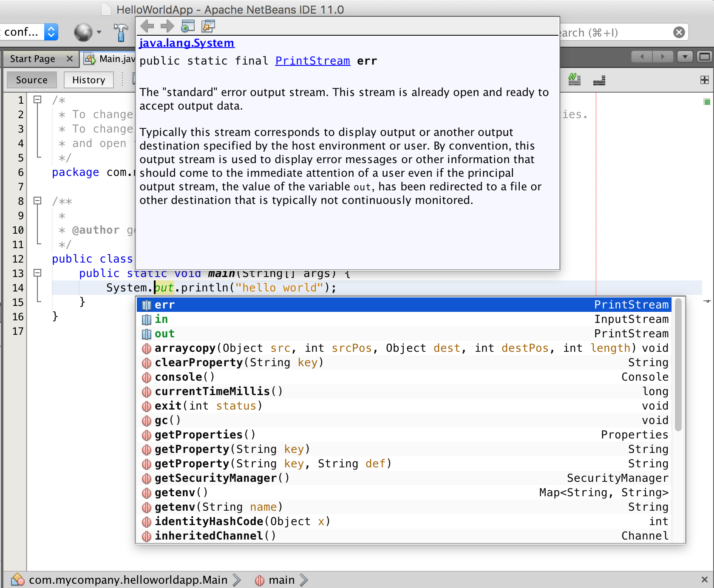Click the open source in editor icon
Viewport: 714px width, 588px height.
pos(208,26)
